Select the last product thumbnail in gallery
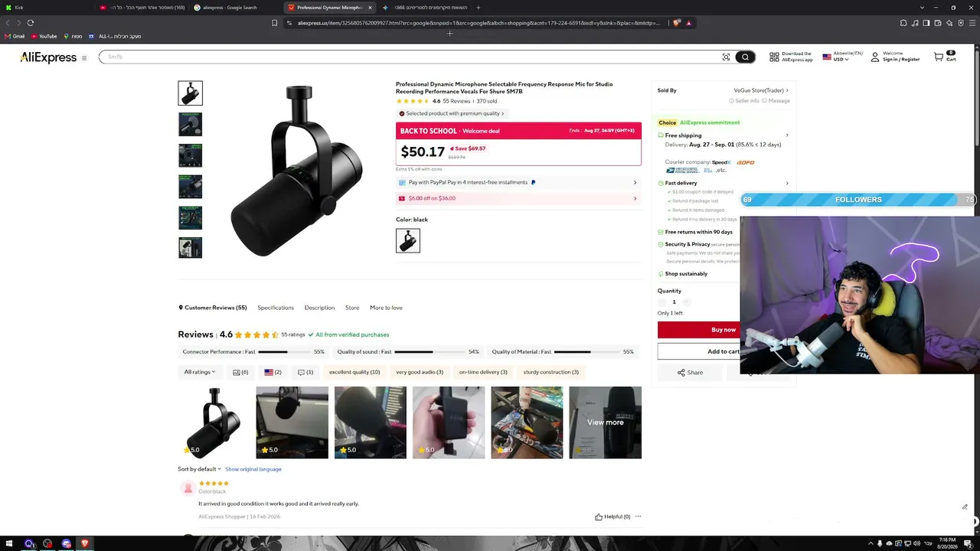 pos(191,247)
